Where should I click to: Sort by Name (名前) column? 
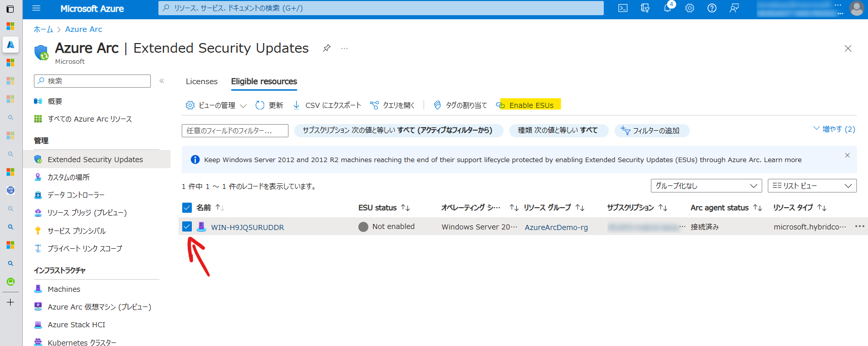(x=210, y=208)
